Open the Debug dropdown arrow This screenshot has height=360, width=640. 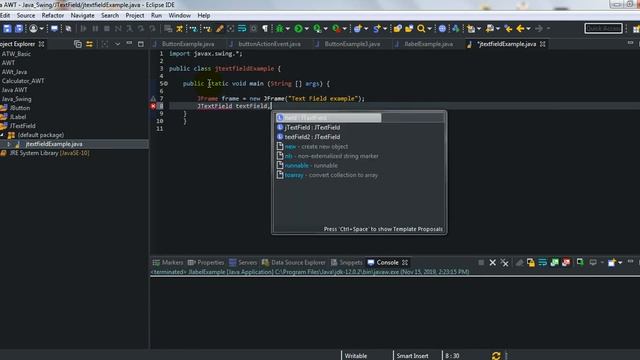[288, 29]
